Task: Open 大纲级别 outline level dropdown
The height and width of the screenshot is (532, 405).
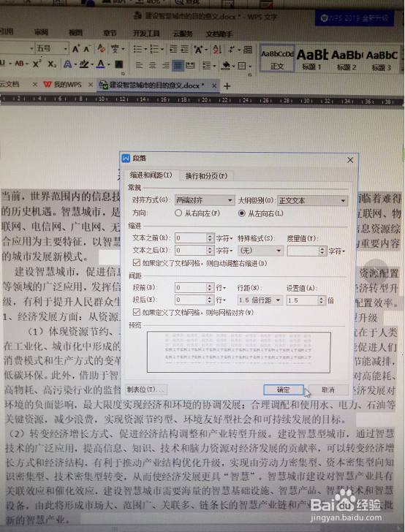Action: click(312, 200)
